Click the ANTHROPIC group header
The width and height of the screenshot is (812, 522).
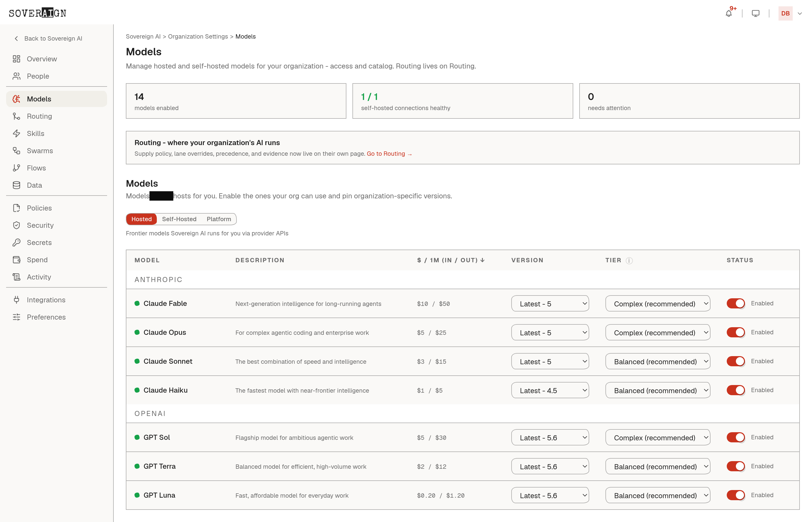158,280
